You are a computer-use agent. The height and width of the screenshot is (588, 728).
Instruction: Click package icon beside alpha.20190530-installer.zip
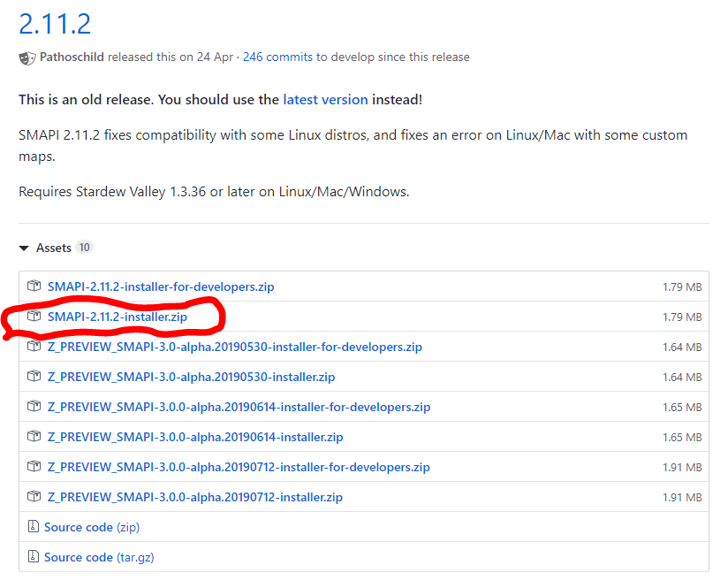(34, 376)
